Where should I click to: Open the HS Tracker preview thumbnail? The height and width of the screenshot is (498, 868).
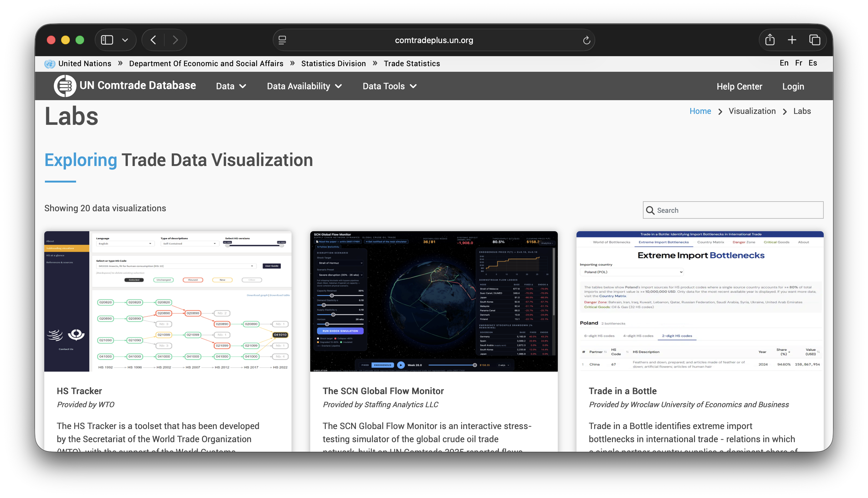click(168, 301)
